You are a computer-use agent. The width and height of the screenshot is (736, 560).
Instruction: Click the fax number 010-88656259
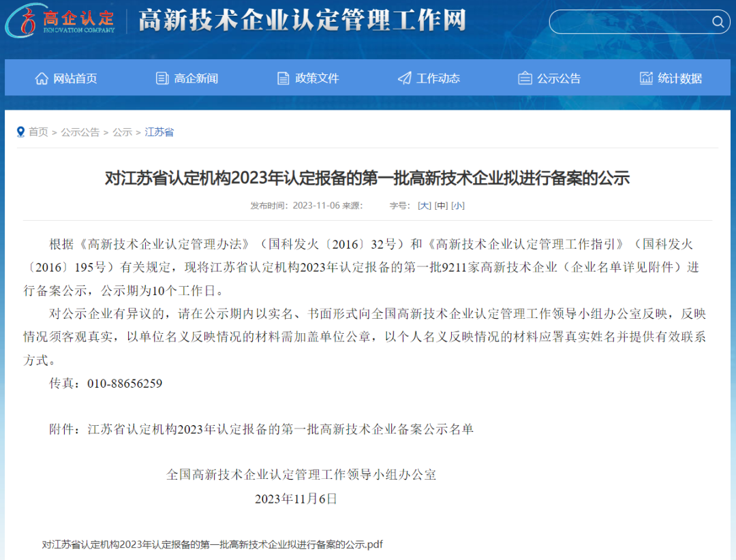pyautogui.click(x=125, y=384)
